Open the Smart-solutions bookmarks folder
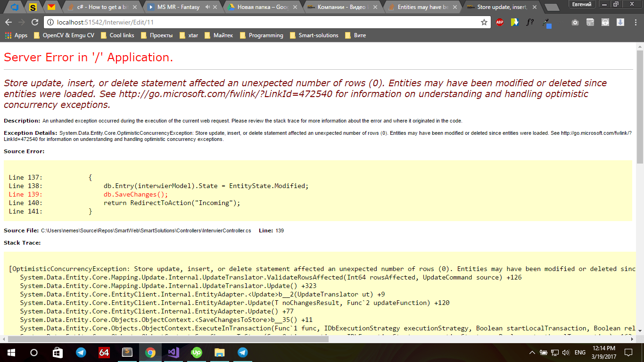 point(318,35)
